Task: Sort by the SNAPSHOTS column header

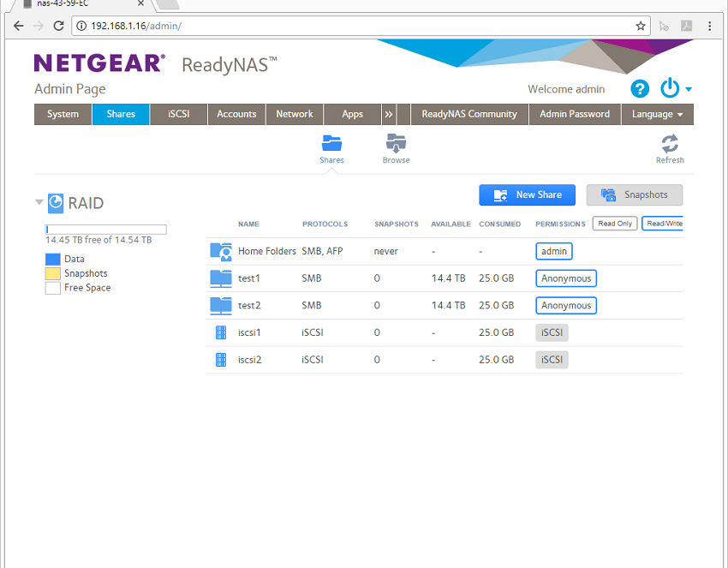Action: coord(397,224)
